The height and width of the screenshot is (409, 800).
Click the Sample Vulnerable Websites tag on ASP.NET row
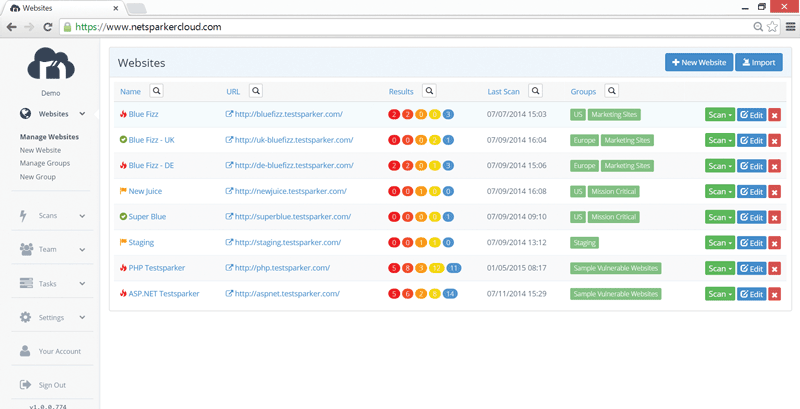click(615, 294)
